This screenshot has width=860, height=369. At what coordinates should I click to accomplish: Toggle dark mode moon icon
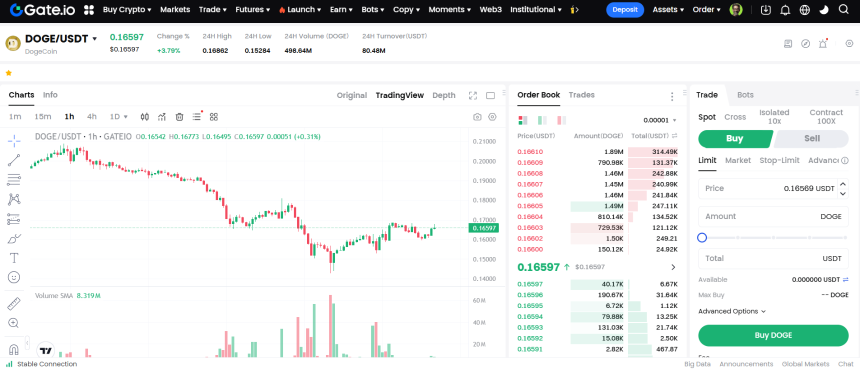pyautogui.click(x=824, y=10)
